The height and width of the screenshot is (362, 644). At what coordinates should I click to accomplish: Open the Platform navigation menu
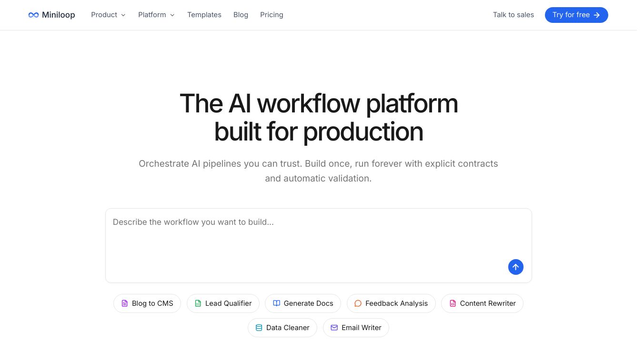point(156,15)
